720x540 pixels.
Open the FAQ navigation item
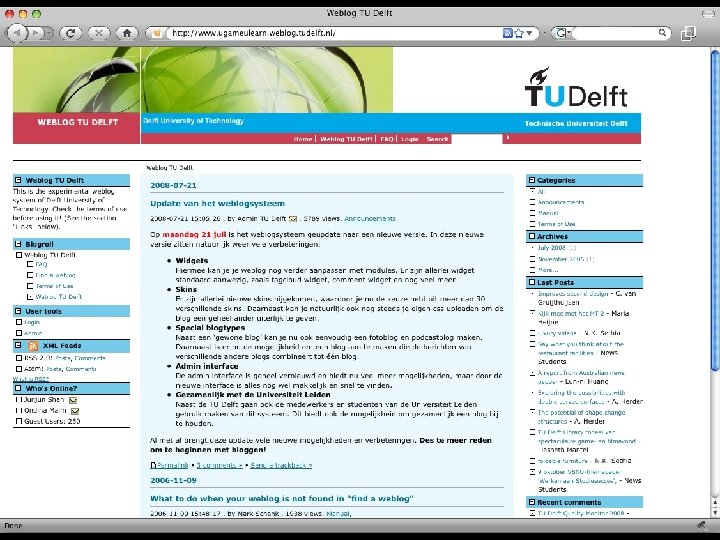tap(387, 139)
